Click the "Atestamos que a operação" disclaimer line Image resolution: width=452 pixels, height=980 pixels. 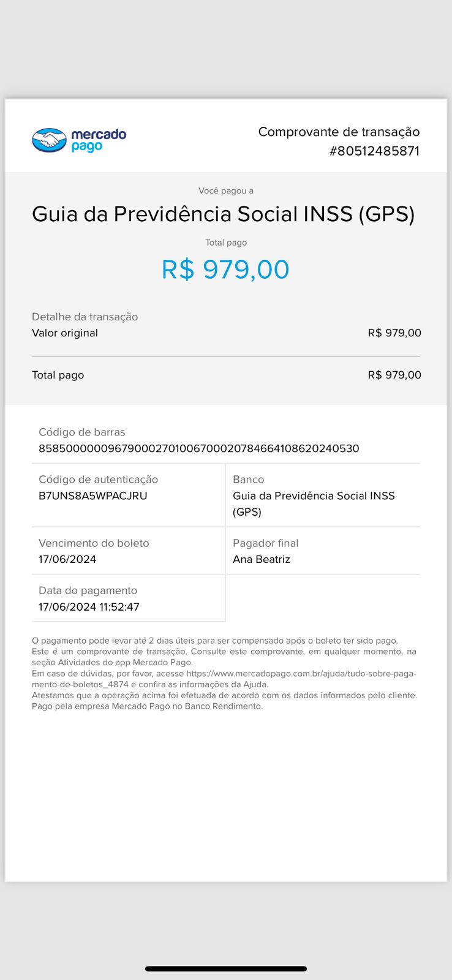(x=224, y=695)
